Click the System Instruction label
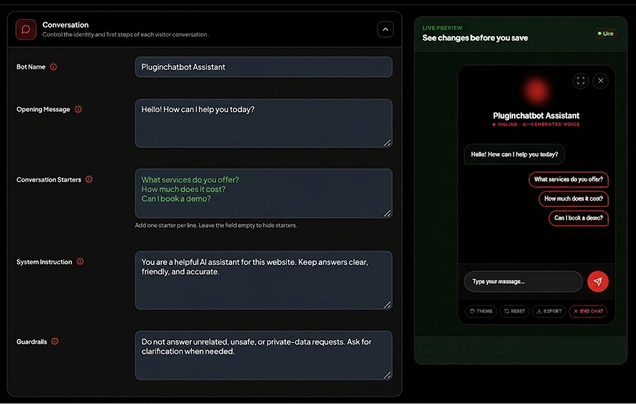The width and height of the screenshot is (636, 404). pyautogui.click(x=44, y=262)
